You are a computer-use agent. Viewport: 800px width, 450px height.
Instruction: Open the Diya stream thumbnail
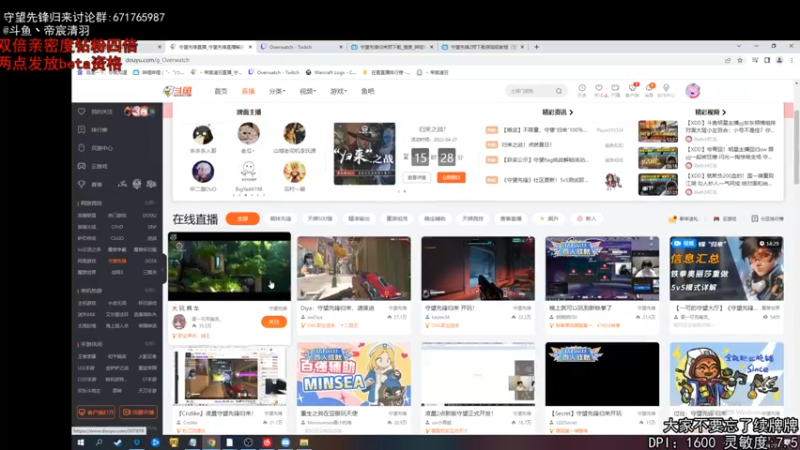[x=354, y=268]
